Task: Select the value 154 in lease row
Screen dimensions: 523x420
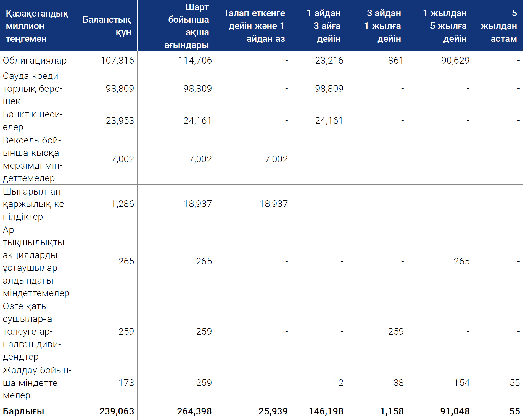Action: (x=462, y=383)
